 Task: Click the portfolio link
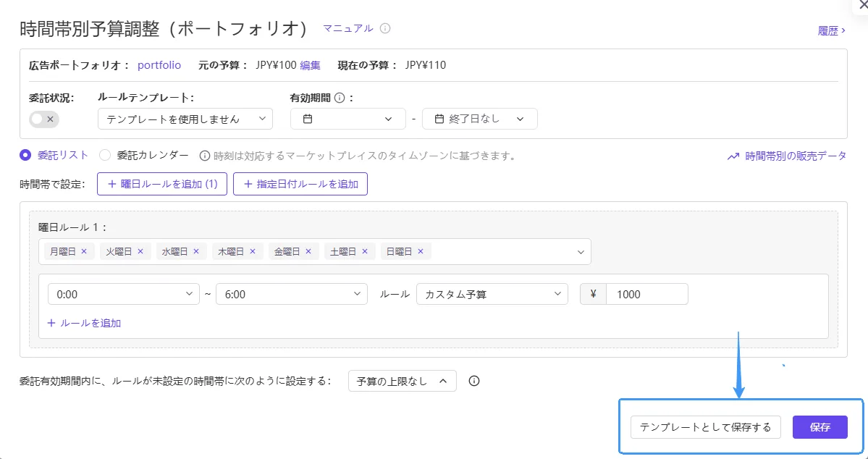point(159,64)
